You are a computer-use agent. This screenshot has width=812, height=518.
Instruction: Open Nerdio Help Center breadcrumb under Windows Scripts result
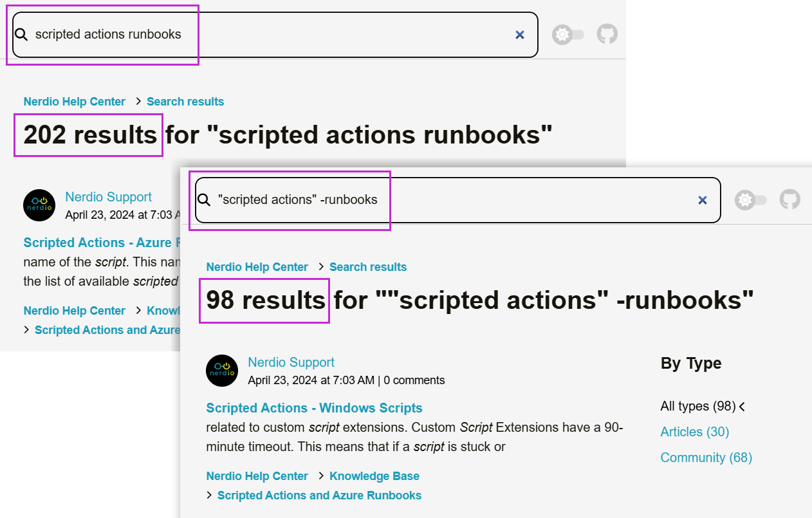[x=257, y=476]
